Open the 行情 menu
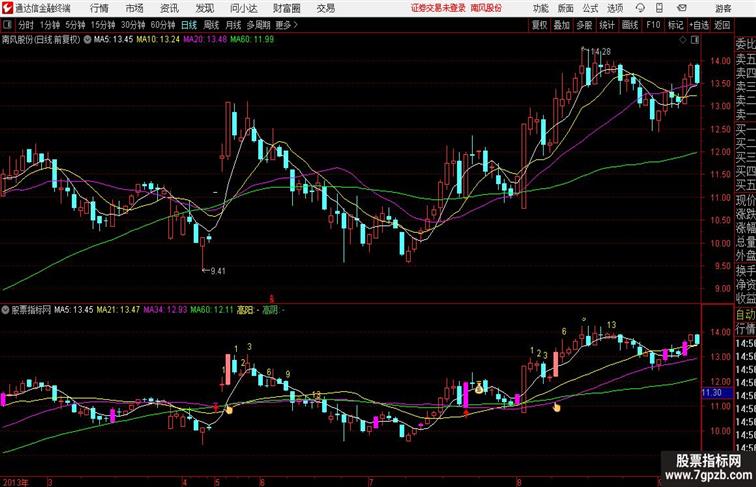This screenshot has width=756, height=487. tap(99, 8)
